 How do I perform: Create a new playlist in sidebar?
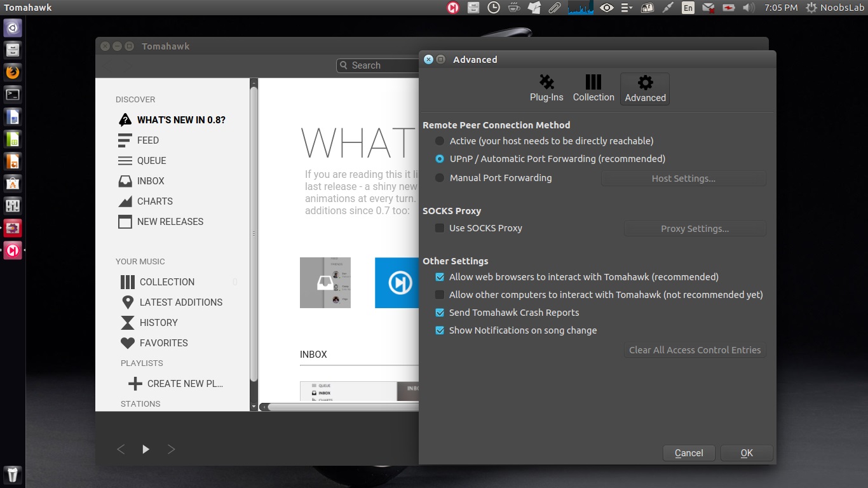(x=175, y=383)
